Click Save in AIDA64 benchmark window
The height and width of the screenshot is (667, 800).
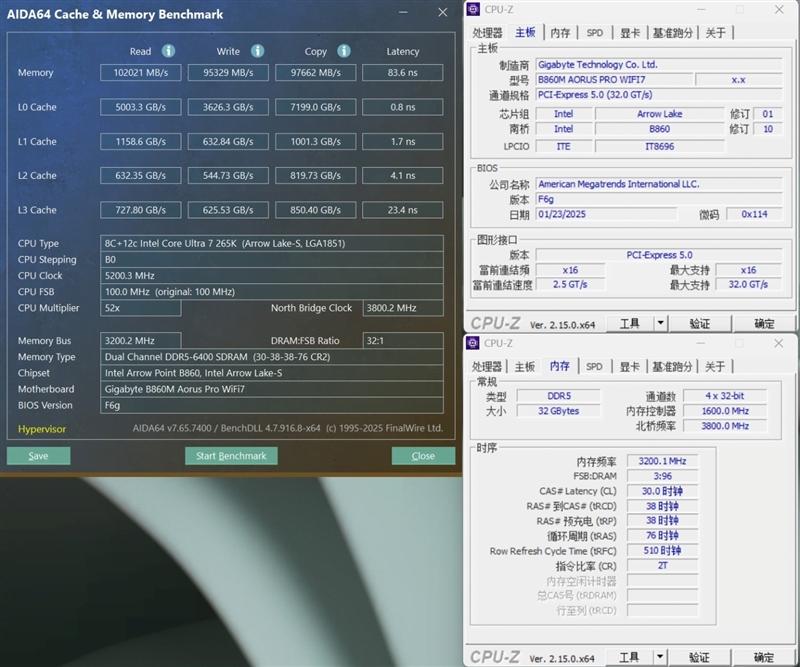coord(38,456)
